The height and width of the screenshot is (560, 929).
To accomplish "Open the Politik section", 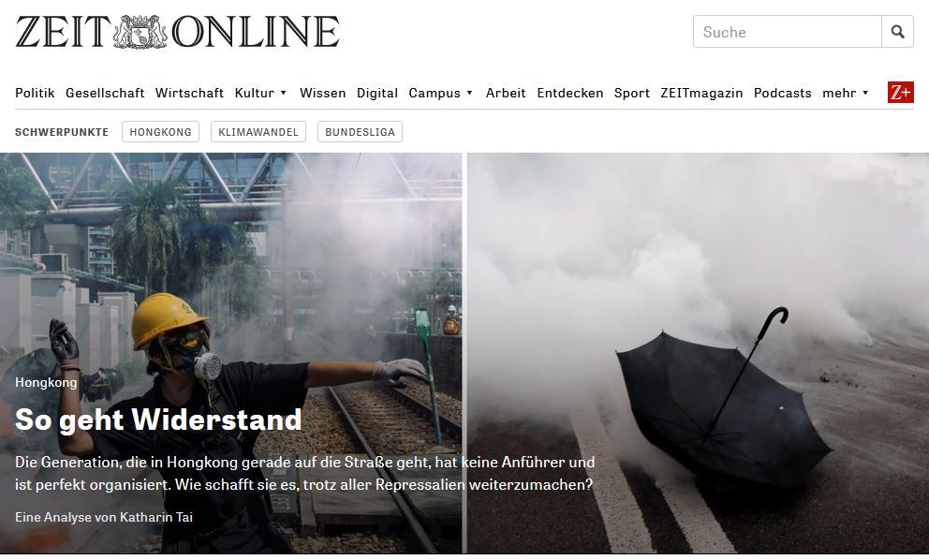I will [x=35, y=93].
